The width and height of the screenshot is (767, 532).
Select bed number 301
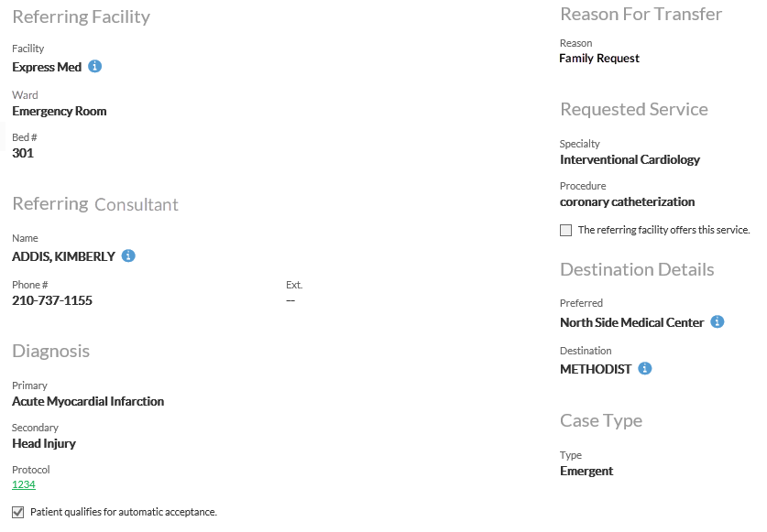click(23, 153)
